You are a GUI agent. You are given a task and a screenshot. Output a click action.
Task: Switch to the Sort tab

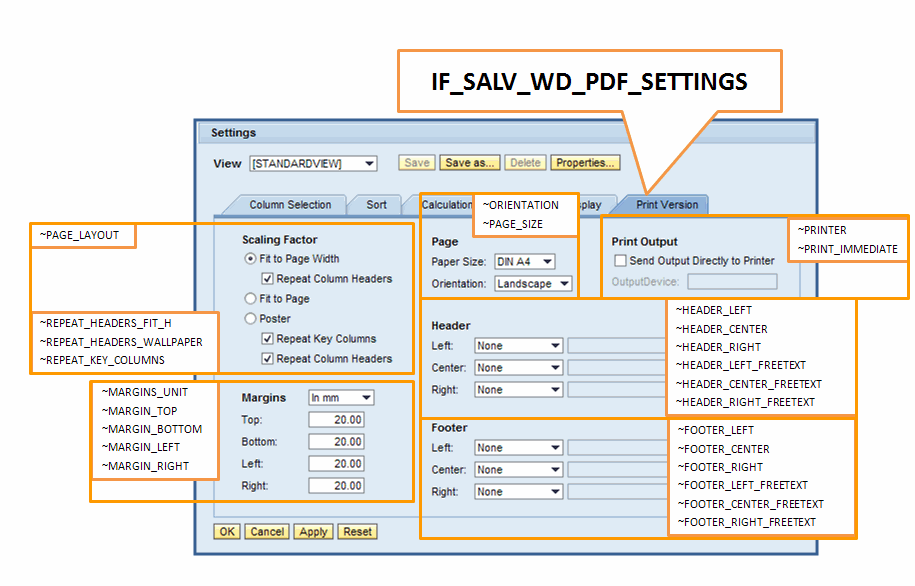pyautogui.click(x=376, y=205)
